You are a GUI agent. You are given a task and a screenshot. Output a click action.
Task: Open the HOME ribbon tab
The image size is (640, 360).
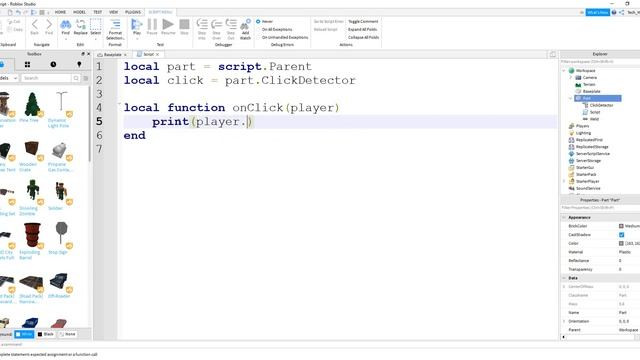click(x=60, y=12)
